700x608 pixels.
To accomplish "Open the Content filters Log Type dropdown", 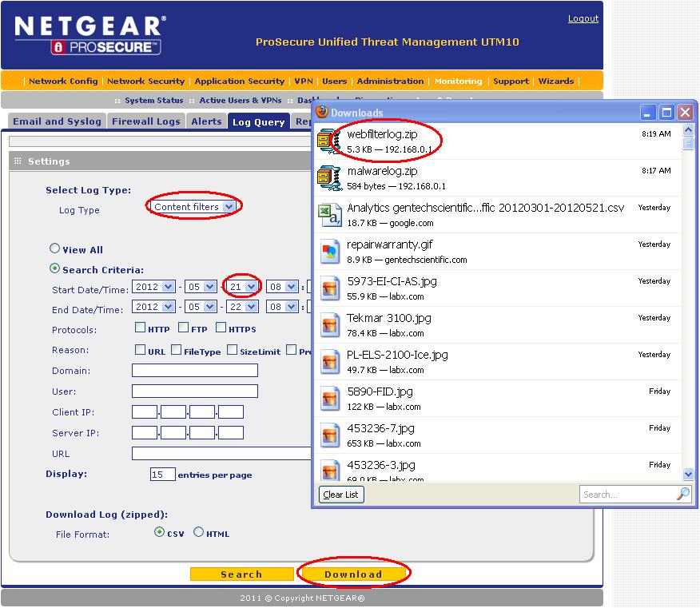I will point(194,205).
